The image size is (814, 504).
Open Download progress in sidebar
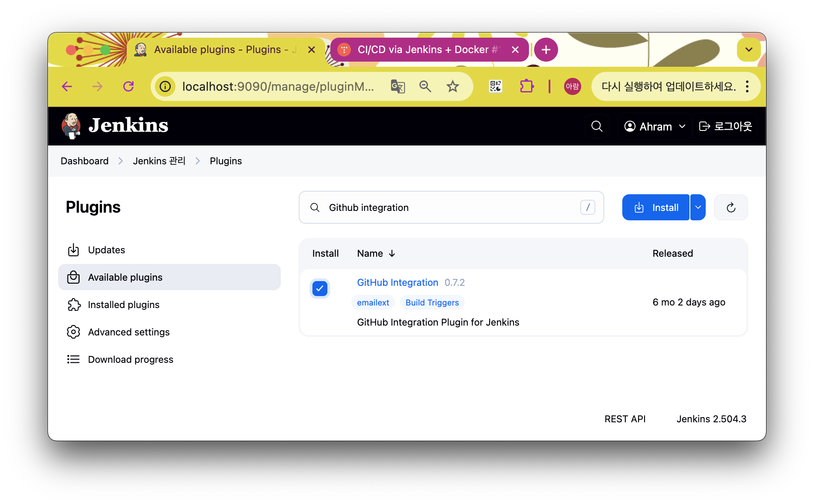(169, 359)
